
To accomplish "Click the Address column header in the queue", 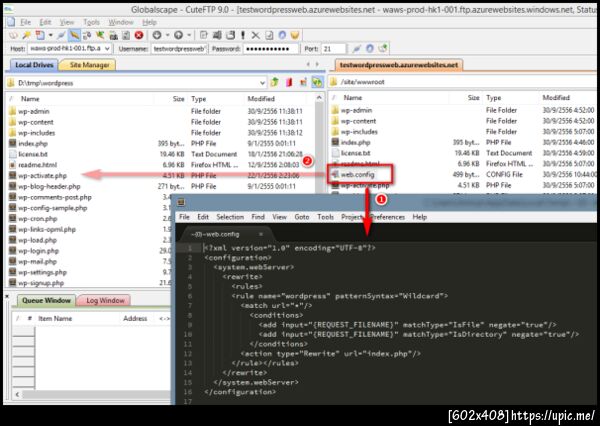I will coord(135,318).
